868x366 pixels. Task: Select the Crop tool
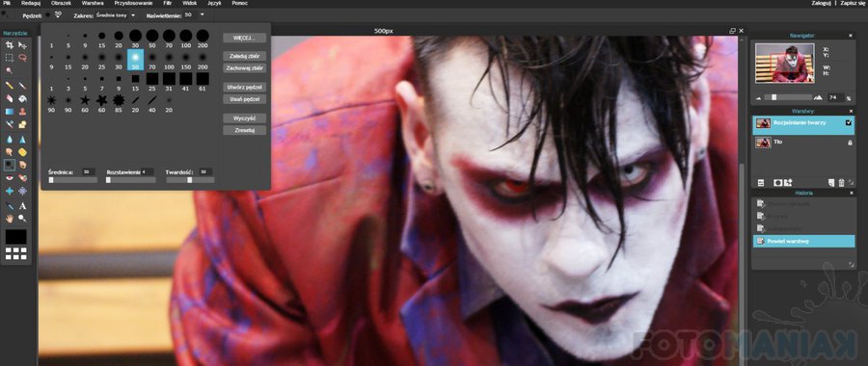10,44
